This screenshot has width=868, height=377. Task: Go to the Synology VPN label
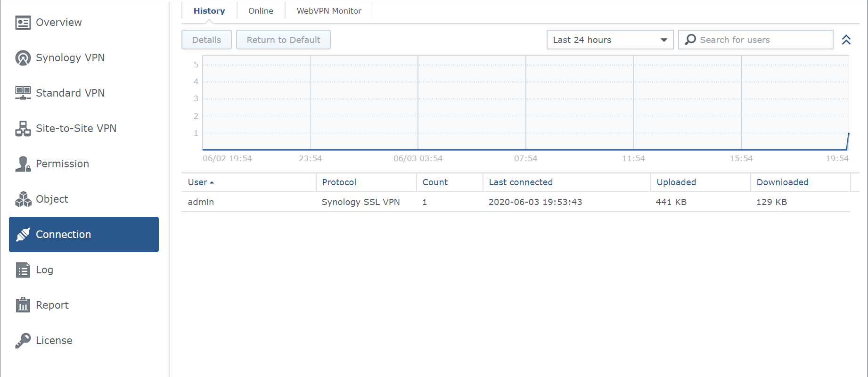[70, 58]
